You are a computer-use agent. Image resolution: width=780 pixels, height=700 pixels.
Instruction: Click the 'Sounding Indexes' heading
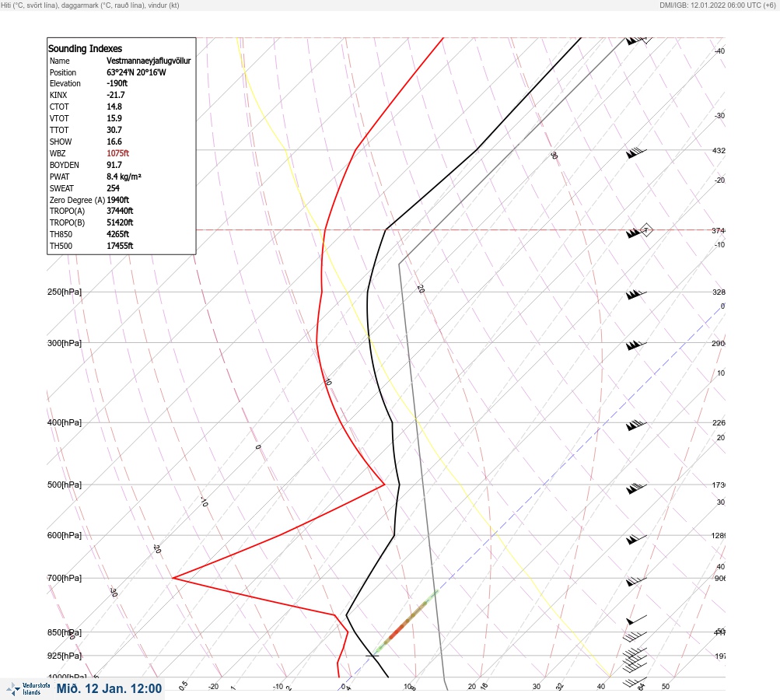pos(85,48)
